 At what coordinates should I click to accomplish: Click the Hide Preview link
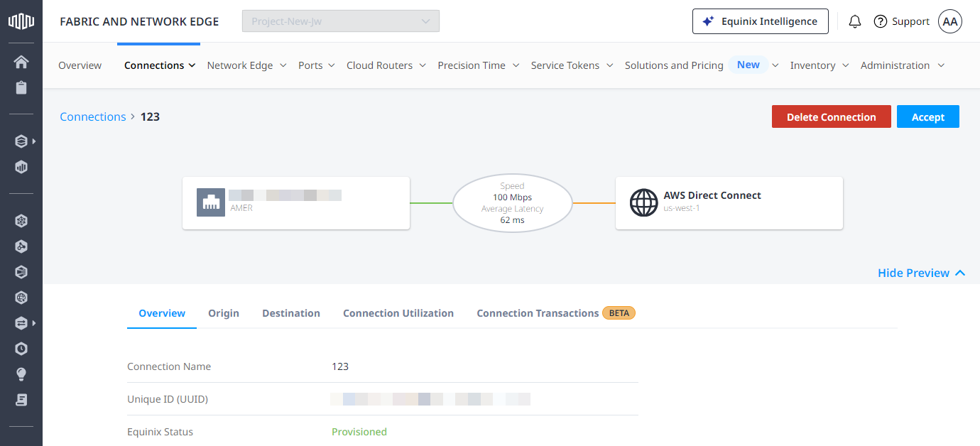[x=913, y=273]
